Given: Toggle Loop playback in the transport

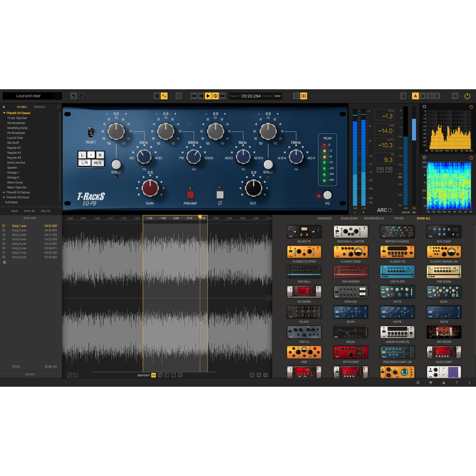Looking at the screenshot, I should 215,96.
